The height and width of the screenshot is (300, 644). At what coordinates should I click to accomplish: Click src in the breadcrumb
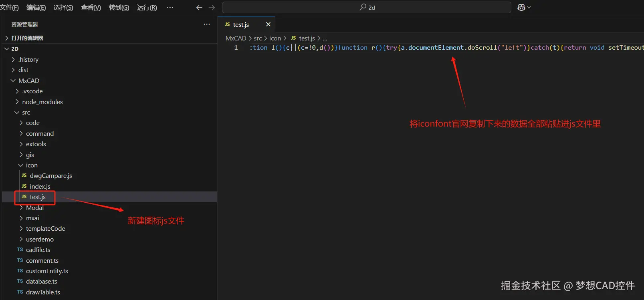pyautogui.click(x=258, y=38)
